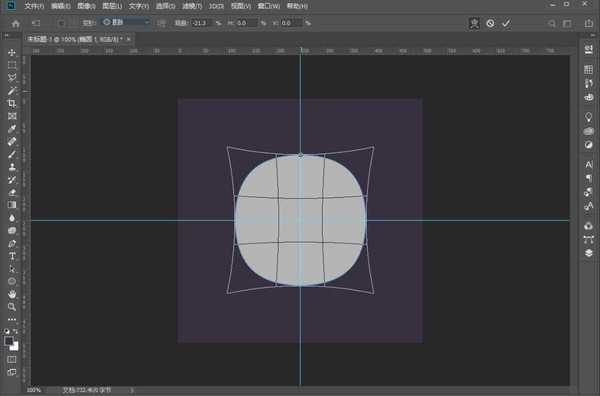Select the Clone Stamp tool

[12, 167]
